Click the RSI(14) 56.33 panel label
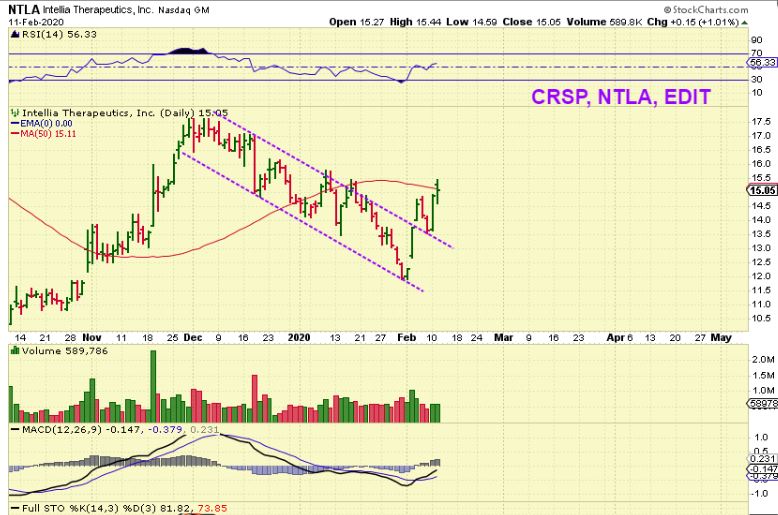 coord(59,34)
